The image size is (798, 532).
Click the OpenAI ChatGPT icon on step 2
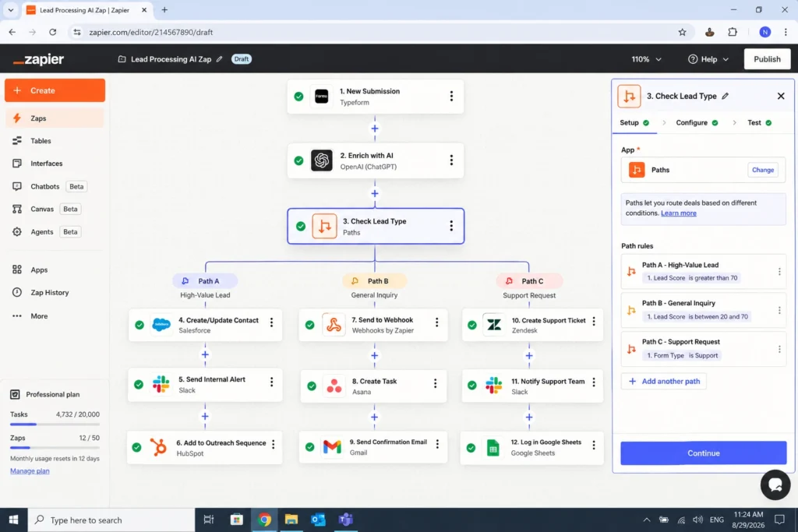322,160
